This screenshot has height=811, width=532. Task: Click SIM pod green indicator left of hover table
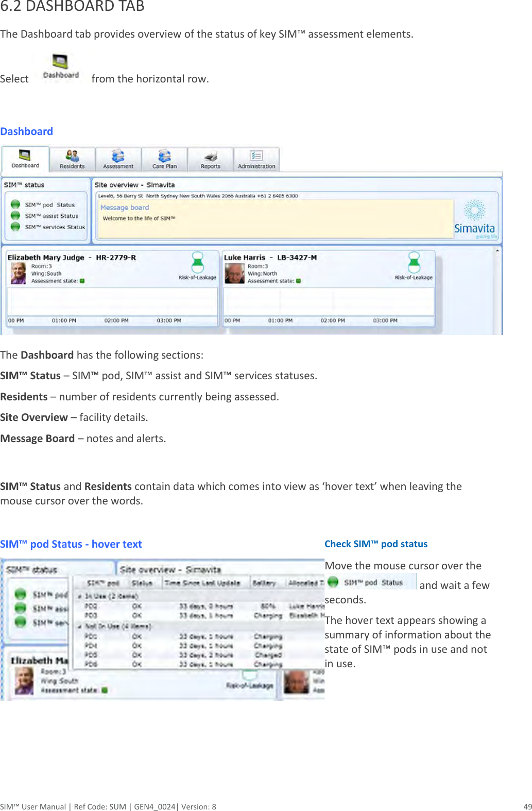pos(21,594)
